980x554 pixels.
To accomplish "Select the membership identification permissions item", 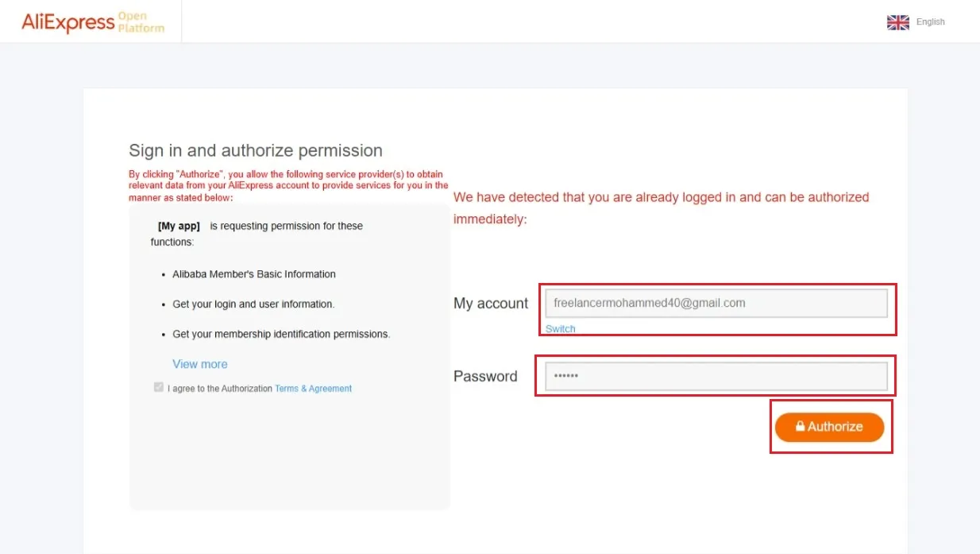I will click(281, 335).
